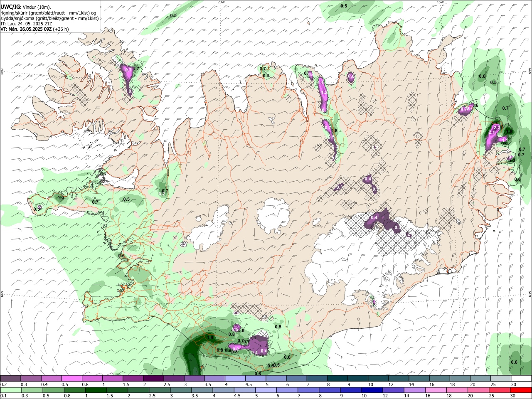Select the lavender snow legend swatch labeled 4

(235, 379)
